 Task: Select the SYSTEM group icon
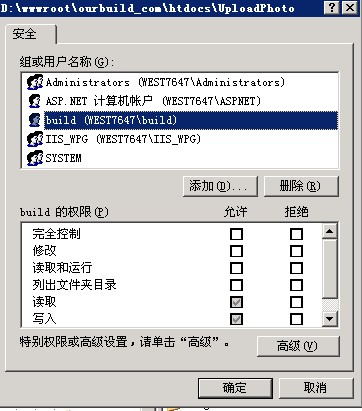click(x=35, y=158)
